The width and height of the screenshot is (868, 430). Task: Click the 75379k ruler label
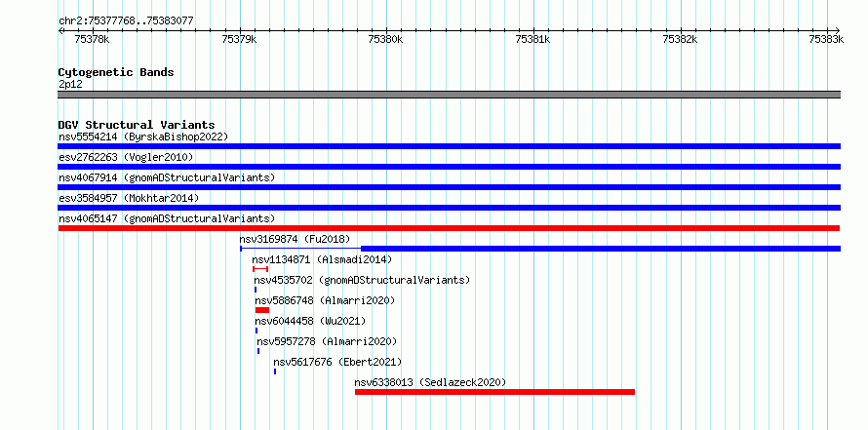[239, 39]
